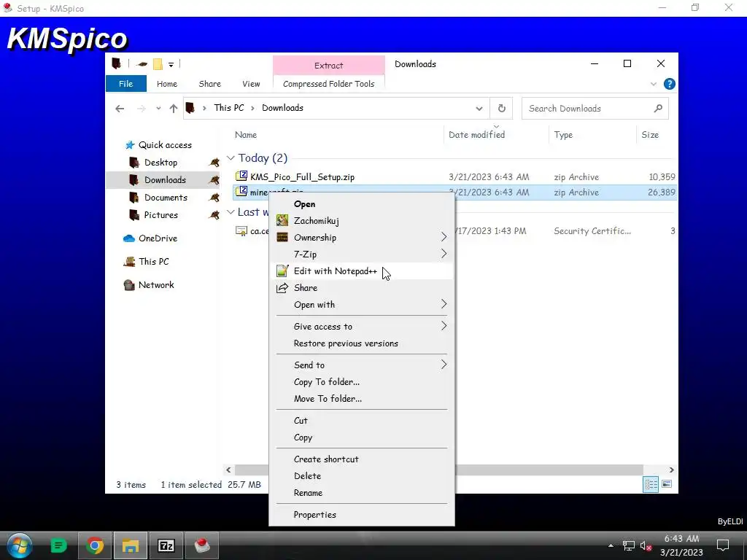Go back with the left arrow

point(120,109)
